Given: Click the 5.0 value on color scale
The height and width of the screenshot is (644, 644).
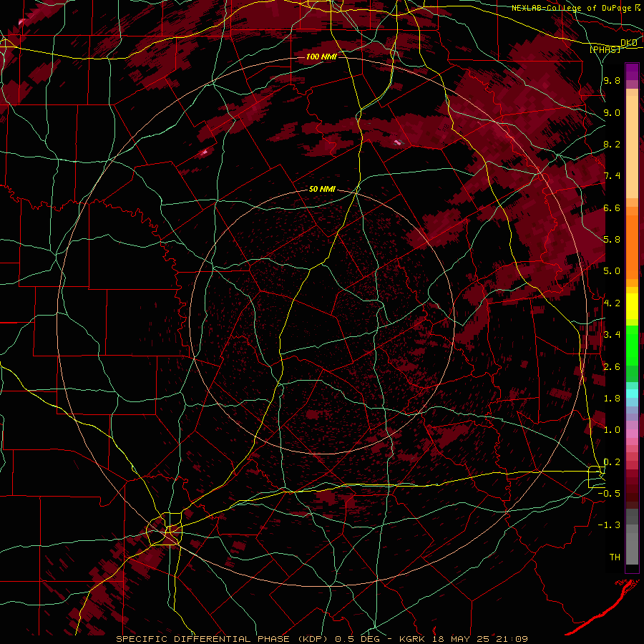Looking at the screenshot, I should tap(612, 271).
